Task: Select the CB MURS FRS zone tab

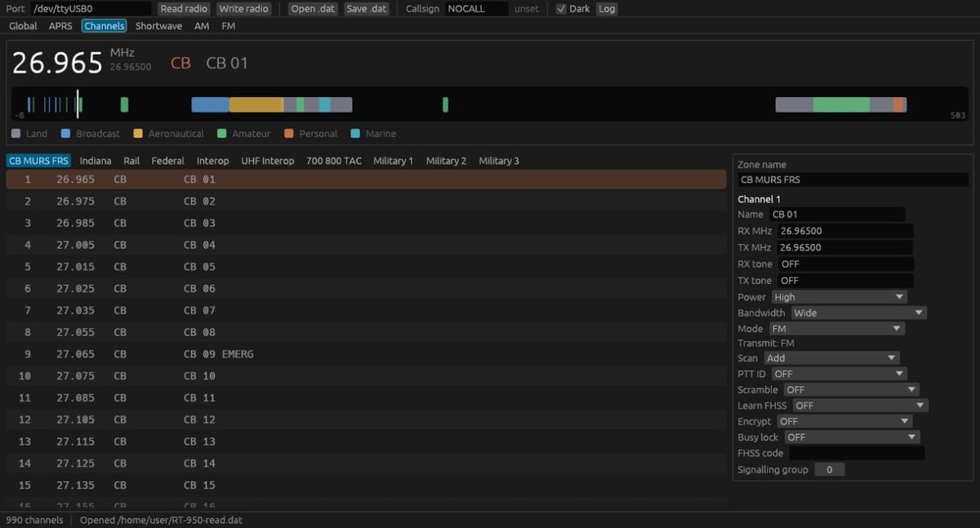Action: tap(39, 161)
